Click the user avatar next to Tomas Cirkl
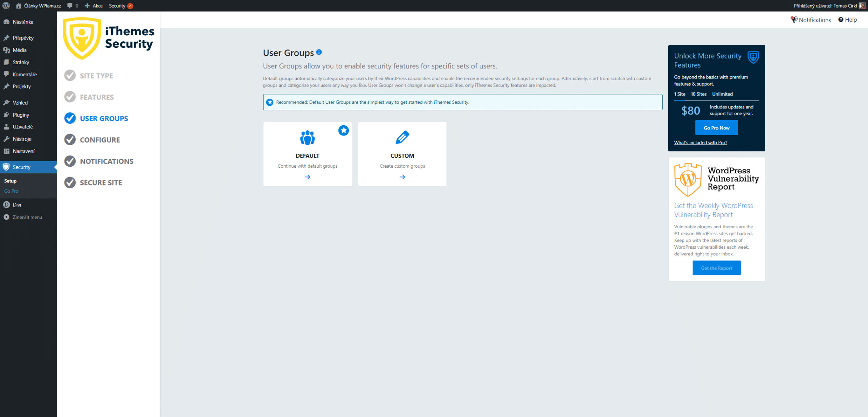Screen dimensions: 868x417 click(x=862, y=6)
